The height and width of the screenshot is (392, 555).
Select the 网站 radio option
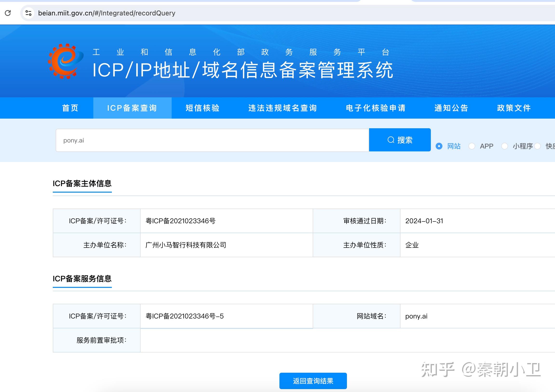coord(439,146)
